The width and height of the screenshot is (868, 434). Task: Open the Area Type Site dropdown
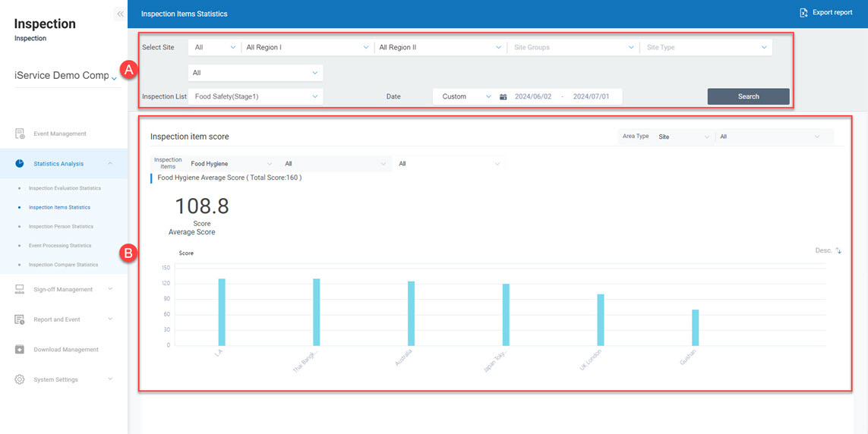pyautogui.click(x=683, y=137)
